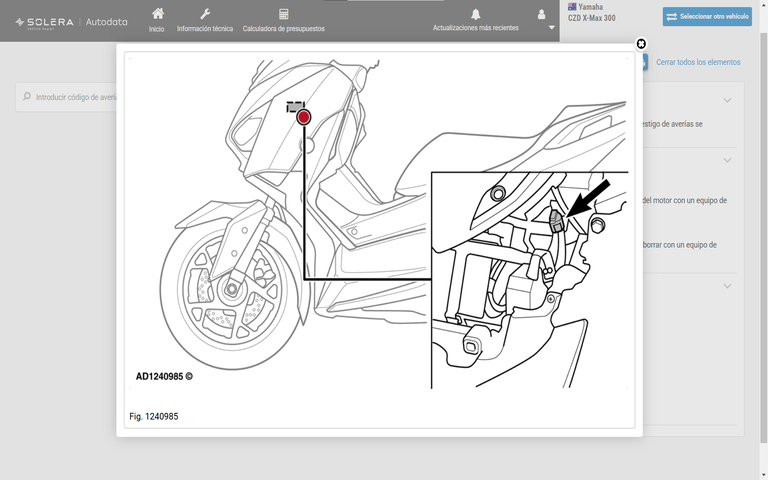
Task: Collapse the first section chevron
Action: click(x=727, y=100)
